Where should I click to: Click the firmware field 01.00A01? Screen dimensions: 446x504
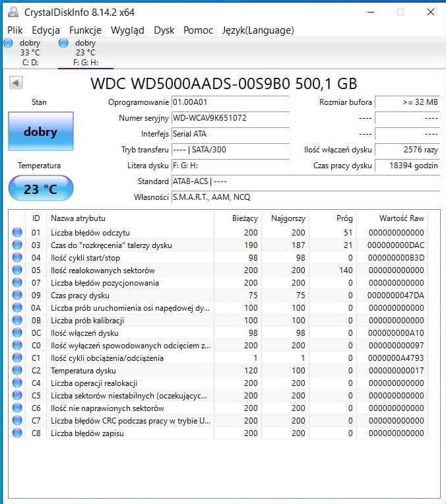[x=230, y=102]
